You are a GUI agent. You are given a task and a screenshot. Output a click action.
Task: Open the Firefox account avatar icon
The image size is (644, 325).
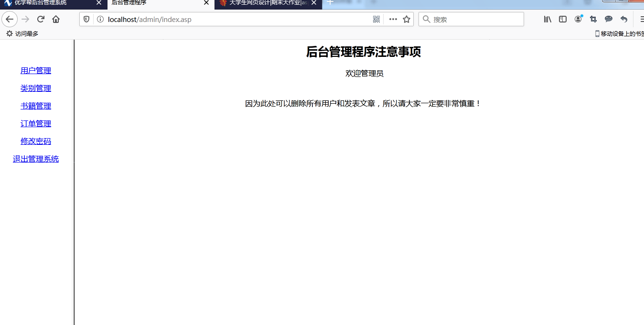click(578, 19)
